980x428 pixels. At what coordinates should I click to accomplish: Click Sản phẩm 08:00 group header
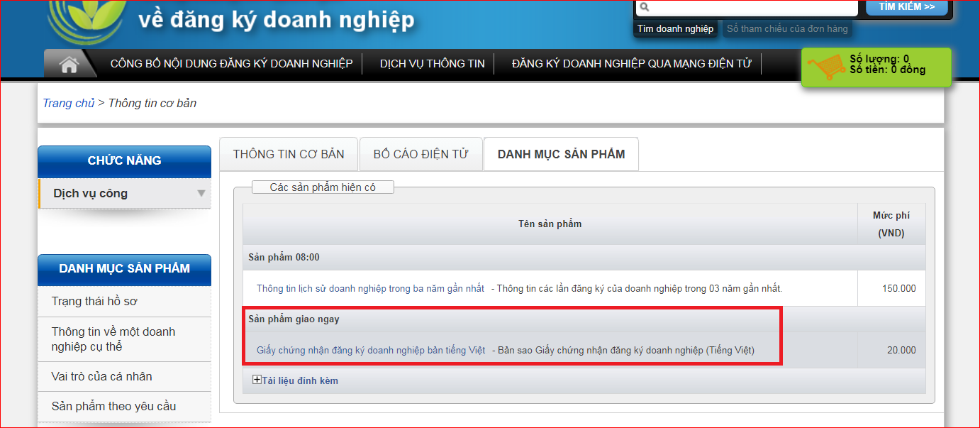(x=584, y=257)
